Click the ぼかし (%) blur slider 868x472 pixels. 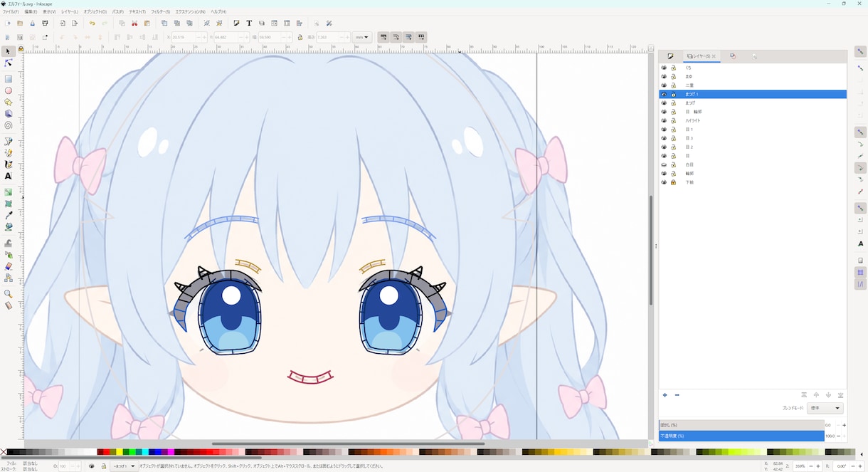741,425
